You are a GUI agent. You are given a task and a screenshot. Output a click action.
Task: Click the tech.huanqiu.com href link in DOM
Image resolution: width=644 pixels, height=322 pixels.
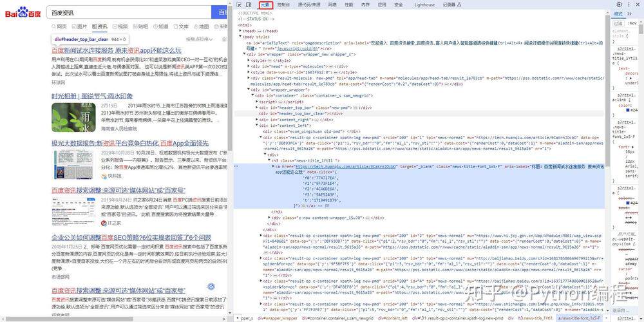coord(345,166)
